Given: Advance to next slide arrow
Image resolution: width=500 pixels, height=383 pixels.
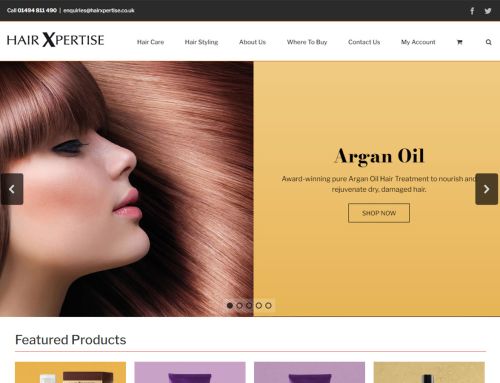Looking at the screenshot, I should [x=486, y=189].
